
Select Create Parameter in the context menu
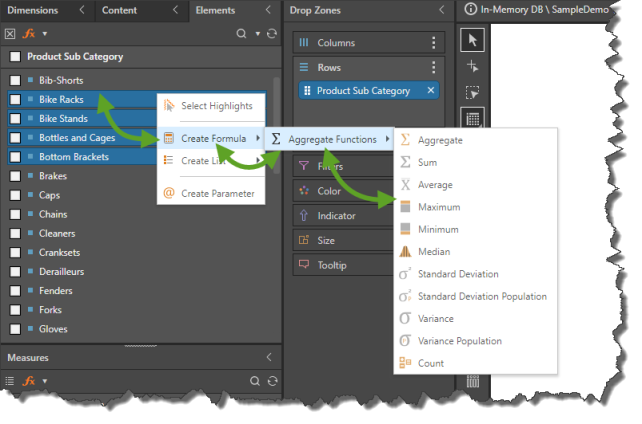click(217, 193)
